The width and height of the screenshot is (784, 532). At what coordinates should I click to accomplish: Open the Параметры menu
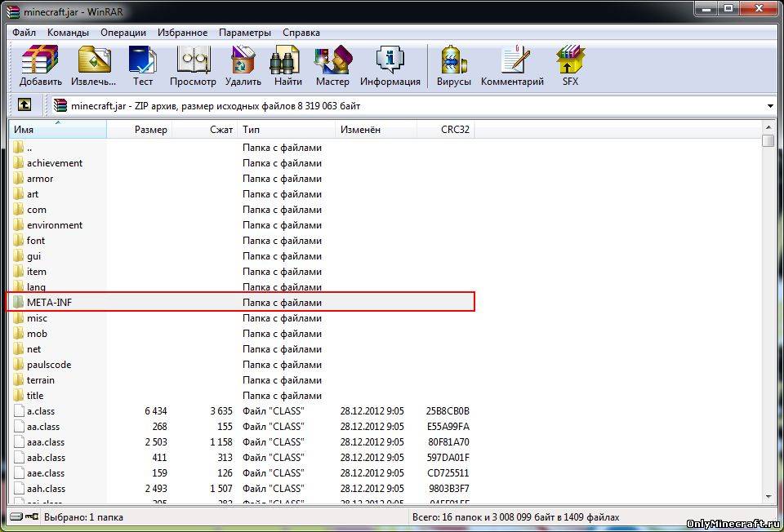pyautogui.click(x=244, y=33)
